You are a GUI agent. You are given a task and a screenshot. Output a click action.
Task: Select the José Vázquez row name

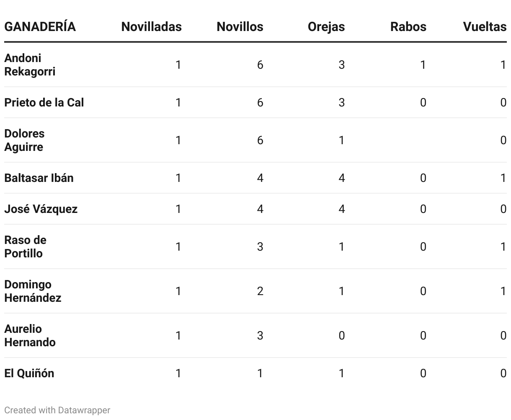click(41, 209)
